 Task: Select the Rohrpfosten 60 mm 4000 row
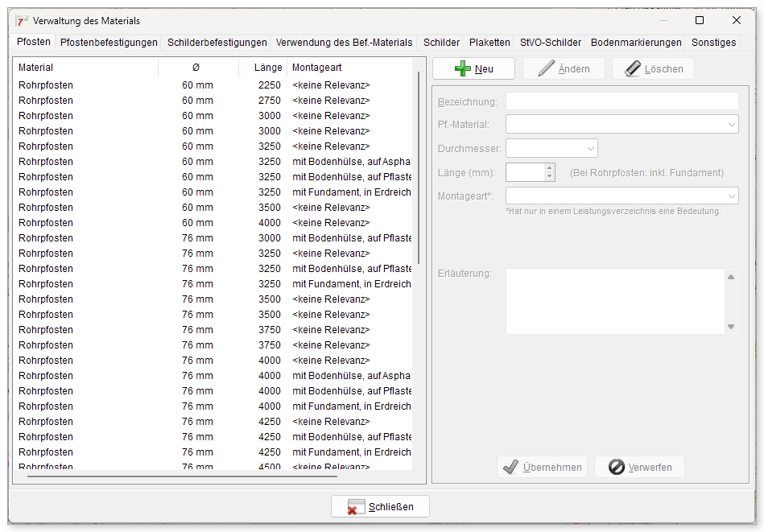tap(213, 223)
